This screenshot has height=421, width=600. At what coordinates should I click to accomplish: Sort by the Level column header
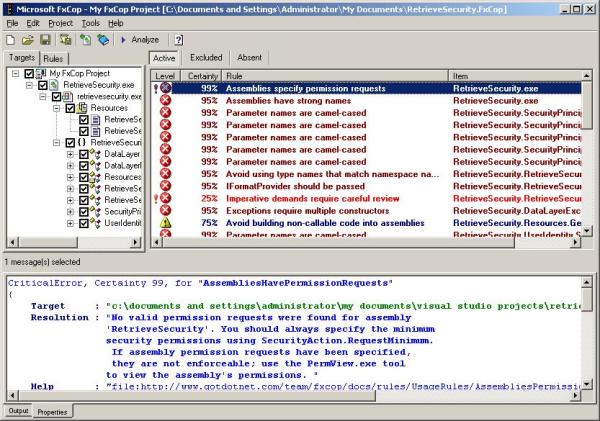[x=165, y=76]
